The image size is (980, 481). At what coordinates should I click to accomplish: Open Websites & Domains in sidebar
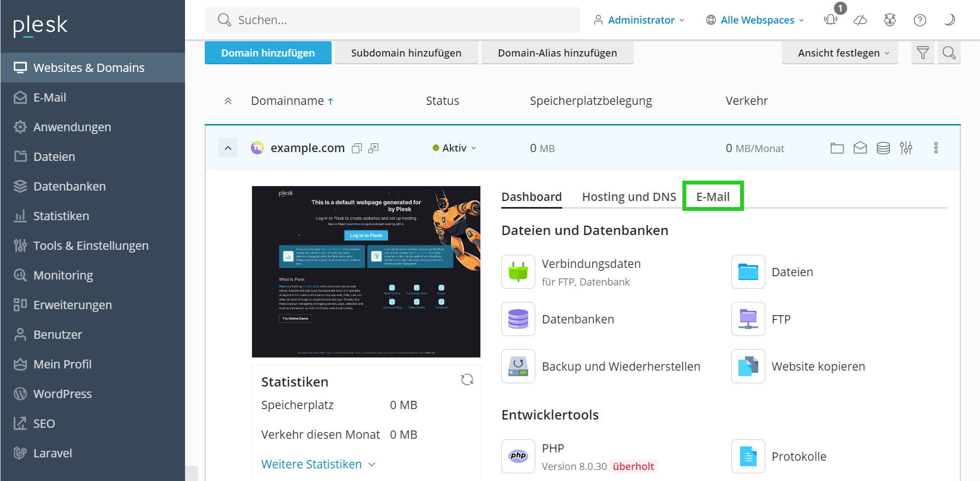click(x=92, y=68)
